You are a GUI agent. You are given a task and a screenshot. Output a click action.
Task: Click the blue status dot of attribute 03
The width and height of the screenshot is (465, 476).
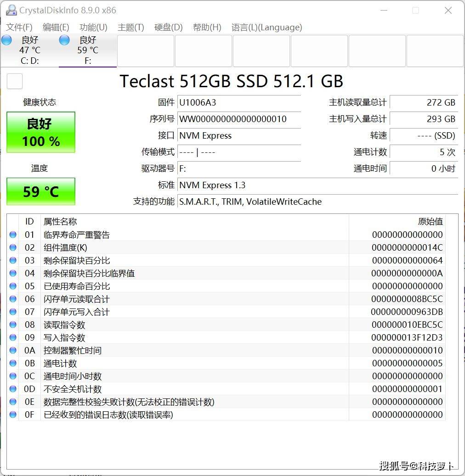click(x=13, y=260)
